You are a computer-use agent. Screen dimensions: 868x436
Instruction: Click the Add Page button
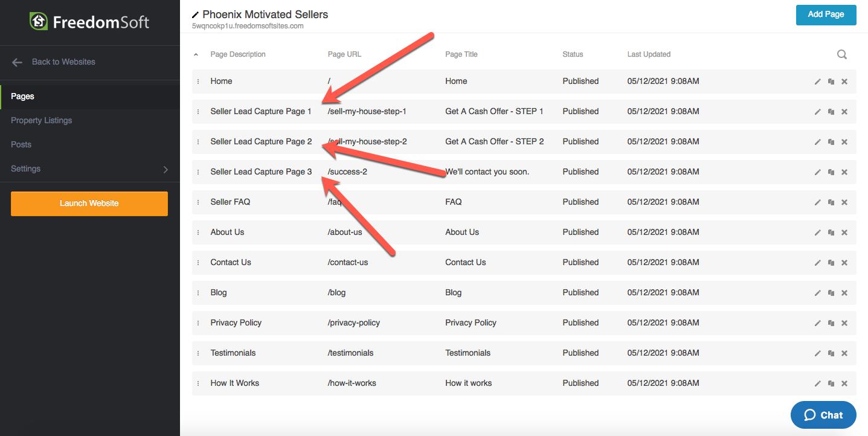826,14
